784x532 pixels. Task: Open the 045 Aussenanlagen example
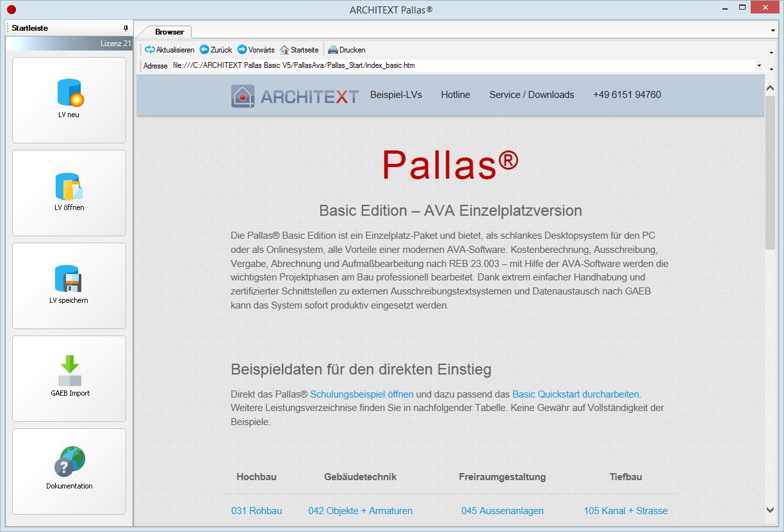(x=502, y=511)
